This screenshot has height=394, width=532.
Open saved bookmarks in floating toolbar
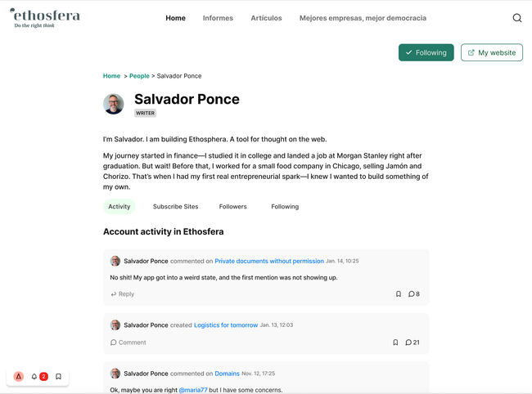[58, 377]
